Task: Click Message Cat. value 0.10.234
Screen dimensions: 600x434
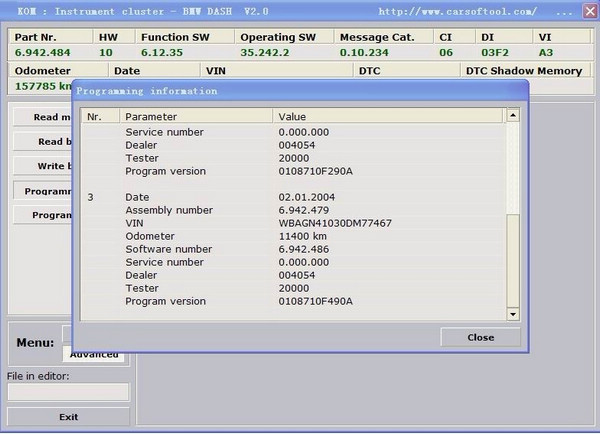Action: tap(364, 52)
